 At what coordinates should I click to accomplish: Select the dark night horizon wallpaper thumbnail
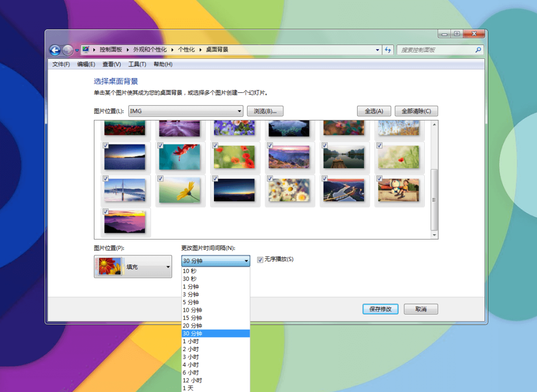234,190
